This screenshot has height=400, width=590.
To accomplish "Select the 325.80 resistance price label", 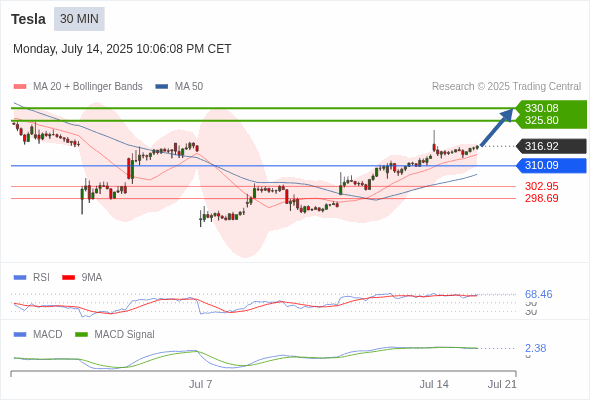I will pos(541,120).
